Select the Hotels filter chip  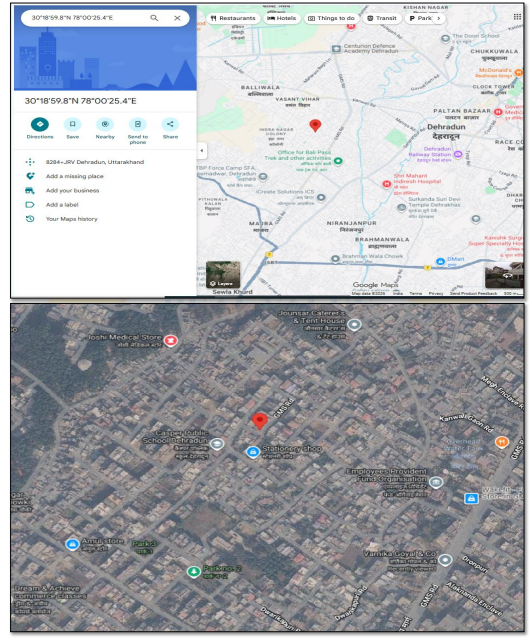coord(282,18)
